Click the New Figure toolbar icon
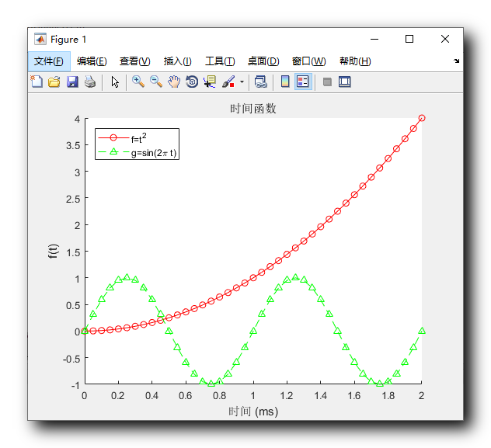This screenshot has height=448, width=491. (x=37, y=82)
